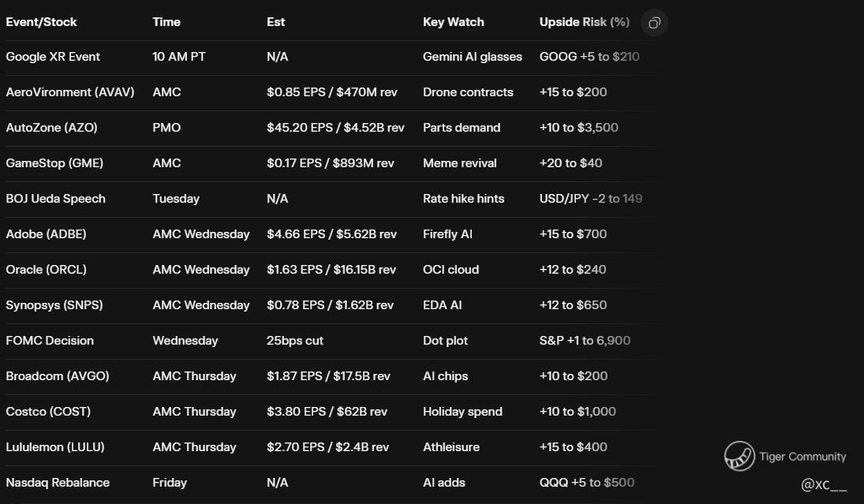Click the FOMC Decision cell

50,341
